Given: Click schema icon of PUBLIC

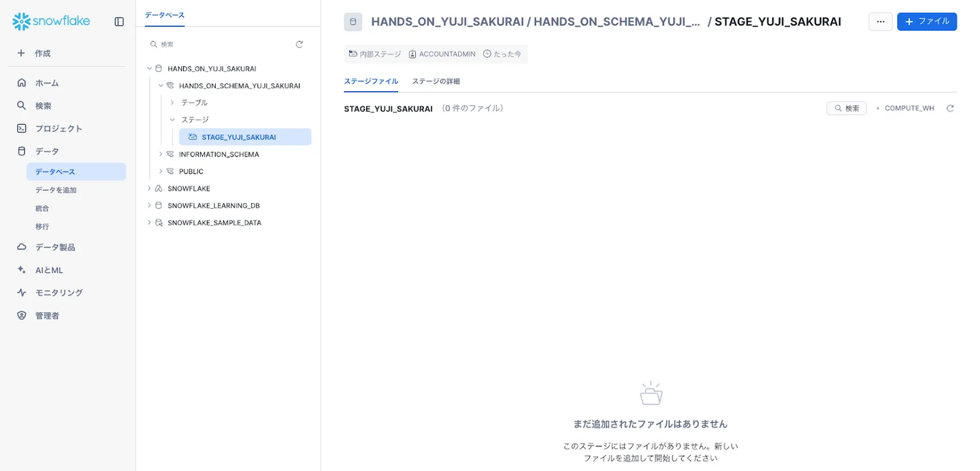Looking at the screenshot, I should [x=170, y=172].
